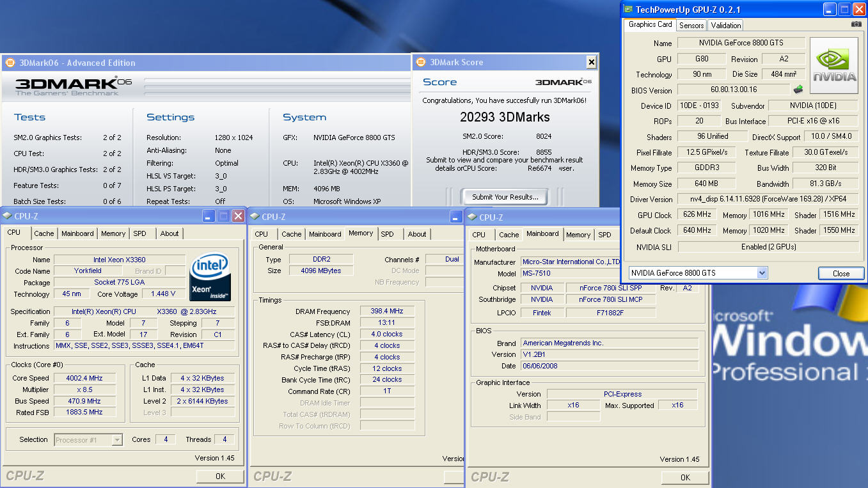Click the 20293 3DMarks score text
The image size is (868, 488).
pos(505,118)
